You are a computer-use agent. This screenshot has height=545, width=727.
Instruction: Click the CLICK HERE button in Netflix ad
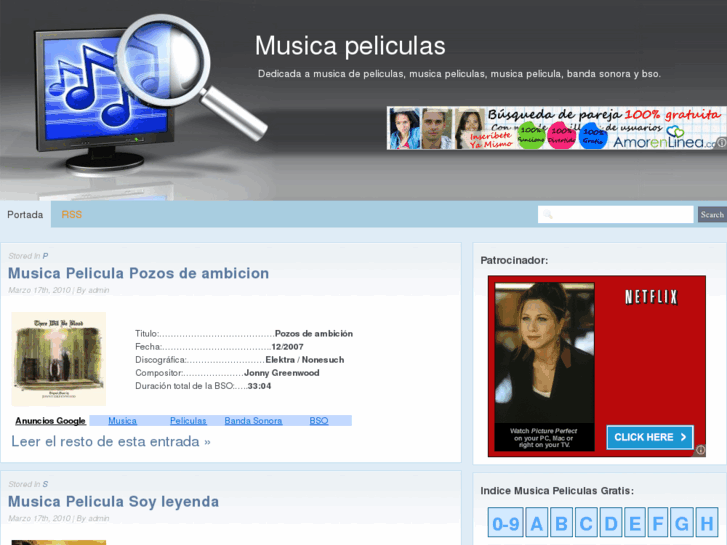click(650, 437)
